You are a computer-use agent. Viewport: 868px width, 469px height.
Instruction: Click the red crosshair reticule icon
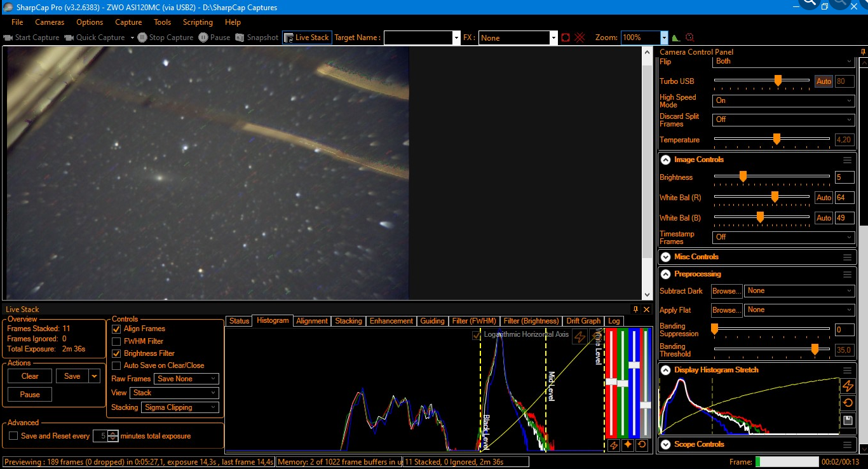click(x=580, y=37)
